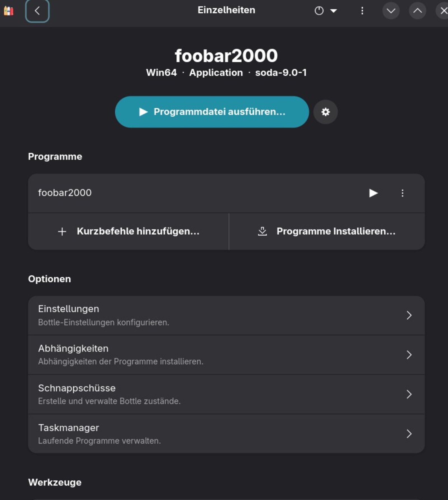Maximize window using up chevron button
This screenshot has height=500, width=448.
click(x=417, y=11)
